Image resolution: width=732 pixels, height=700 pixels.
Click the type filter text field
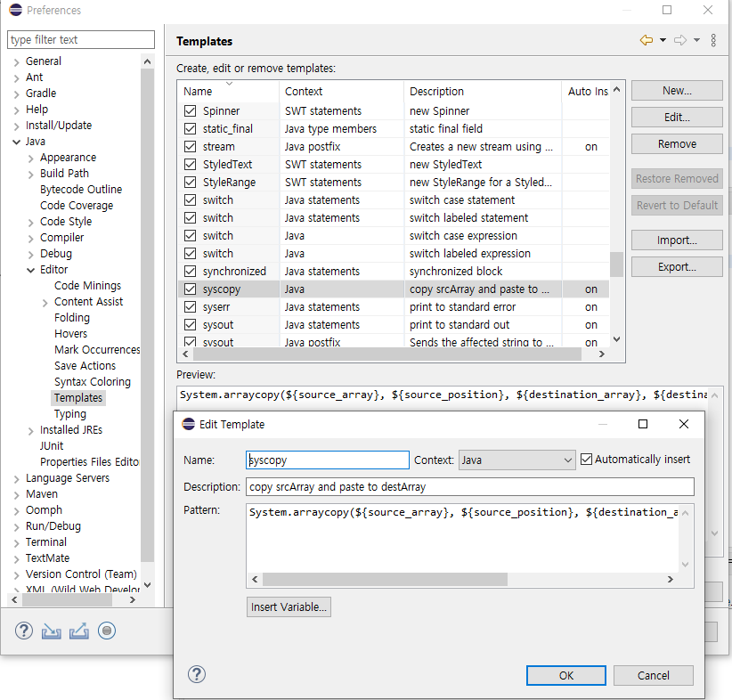coord(81,40)
